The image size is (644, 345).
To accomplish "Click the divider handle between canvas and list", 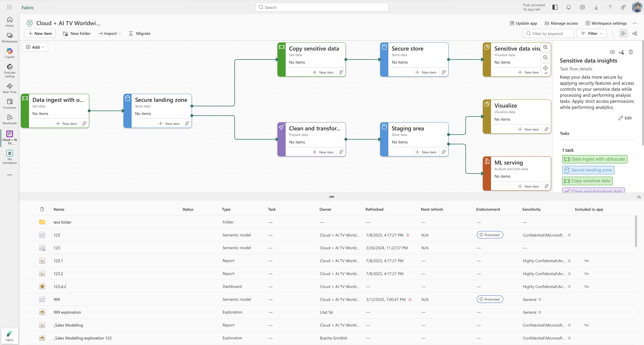I will pyautogui.click(x=332, y=197).
